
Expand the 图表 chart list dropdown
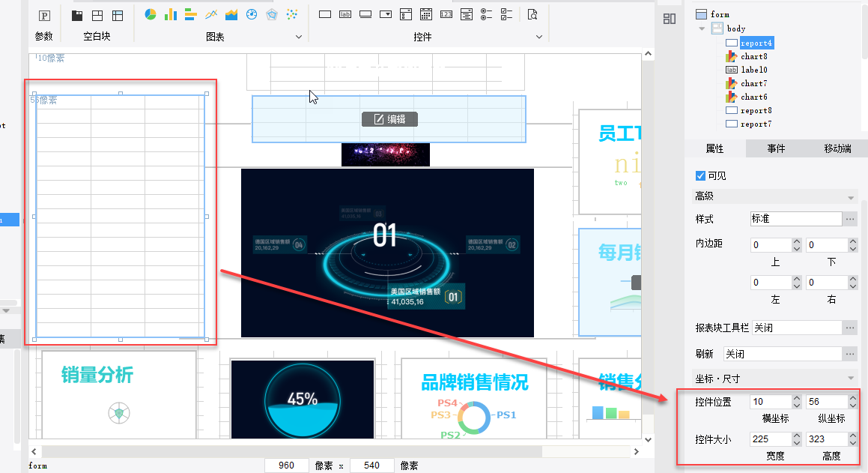299,37
